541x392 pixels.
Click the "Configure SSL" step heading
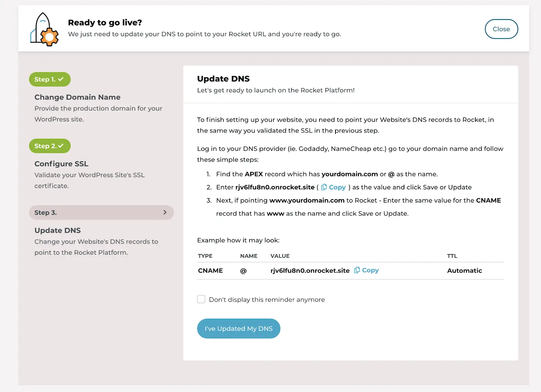point(61,164)
